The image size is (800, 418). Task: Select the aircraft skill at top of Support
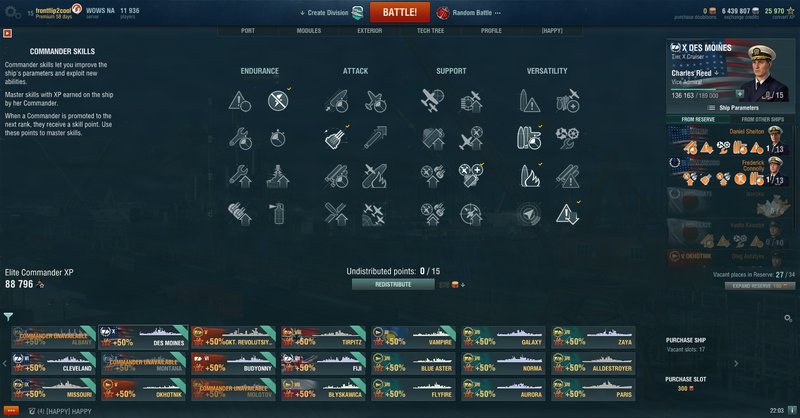pyautogui.click(x=432, y=101)
